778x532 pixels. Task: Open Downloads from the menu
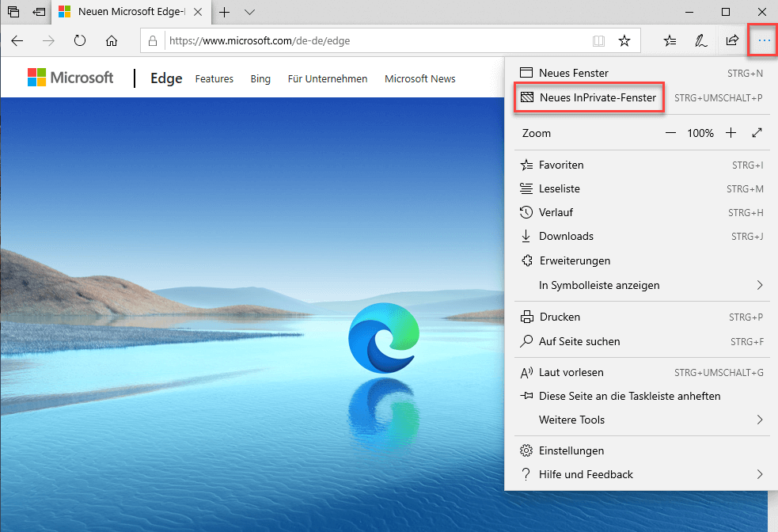click(641, 236)
